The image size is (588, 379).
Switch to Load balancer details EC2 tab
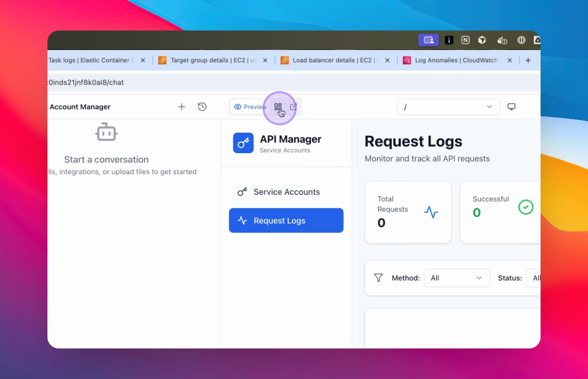(335, 61)
